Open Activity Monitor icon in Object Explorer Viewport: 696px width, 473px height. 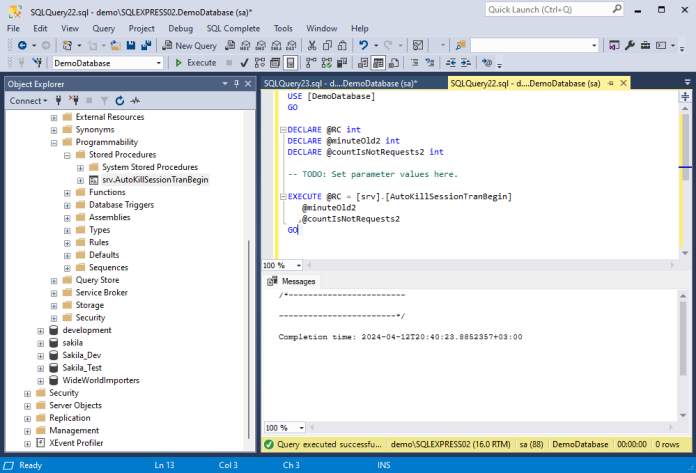(135, 101)
